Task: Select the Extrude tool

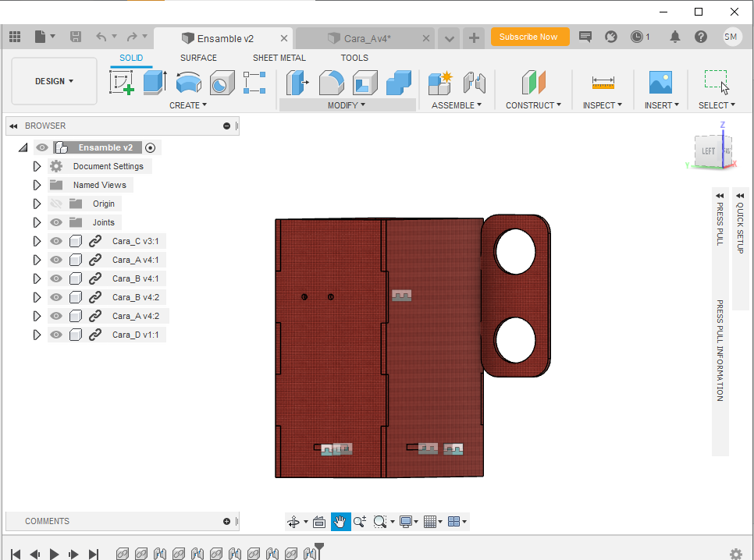Action: tap(155, 82)
